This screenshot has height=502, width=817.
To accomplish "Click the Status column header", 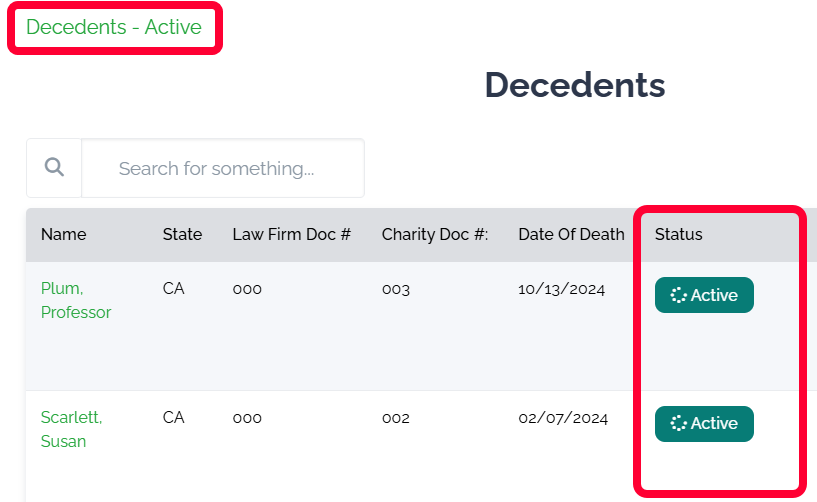I will tap(678, 234).
